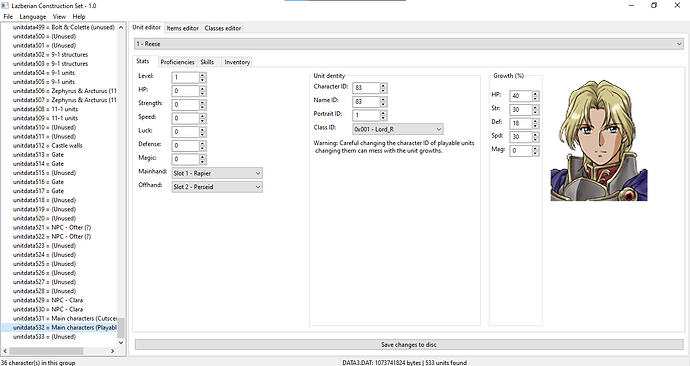Click the Speed stat input field
The image size is (690, 366).
pos(185,118)
